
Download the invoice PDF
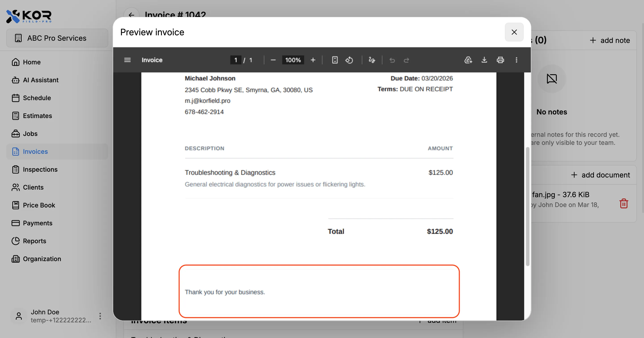click(x=484, y=60)
